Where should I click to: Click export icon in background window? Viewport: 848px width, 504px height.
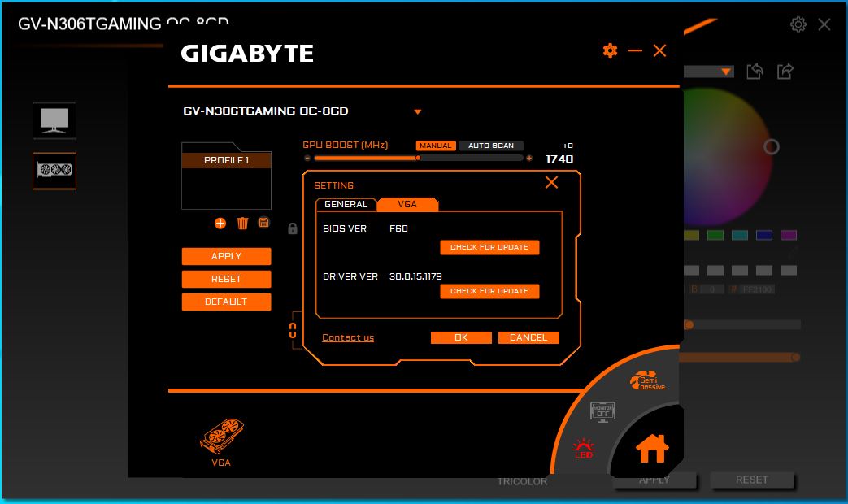785,72
